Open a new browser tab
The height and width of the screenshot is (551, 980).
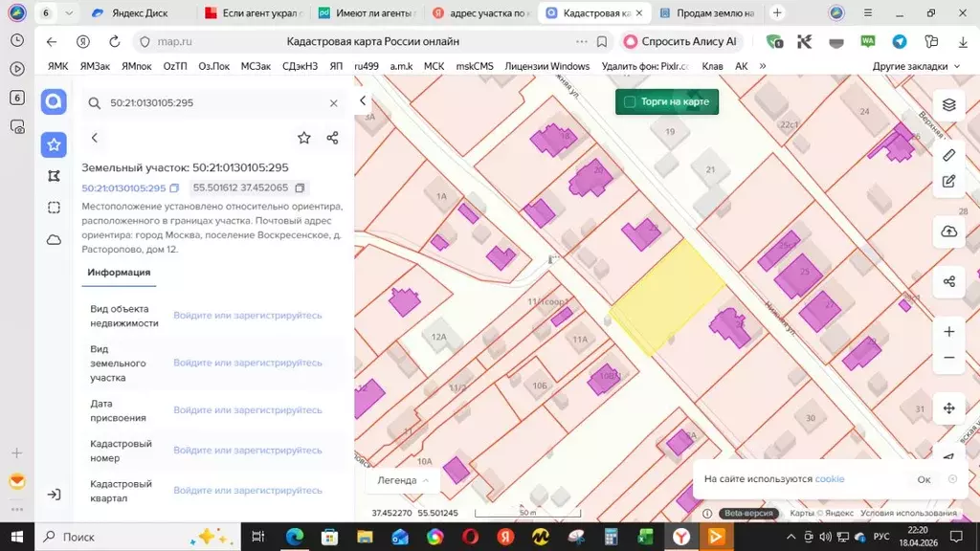click(777, 12)
